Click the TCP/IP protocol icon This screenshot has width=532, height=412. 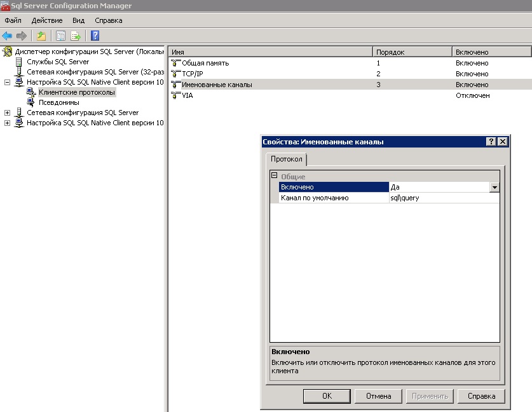[175, 74]
